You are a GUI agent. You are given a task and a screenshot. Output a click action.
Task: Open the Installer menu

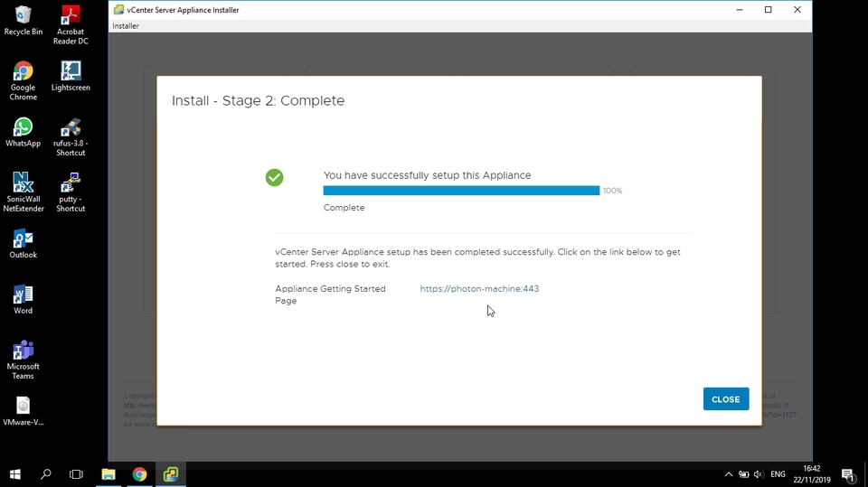(x=126, y=26)
